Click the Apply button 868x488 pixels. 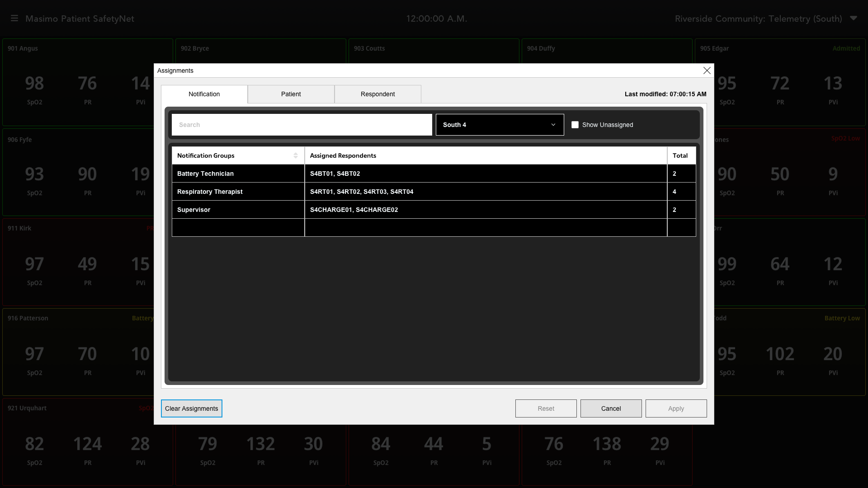click(x=676, y=408)
